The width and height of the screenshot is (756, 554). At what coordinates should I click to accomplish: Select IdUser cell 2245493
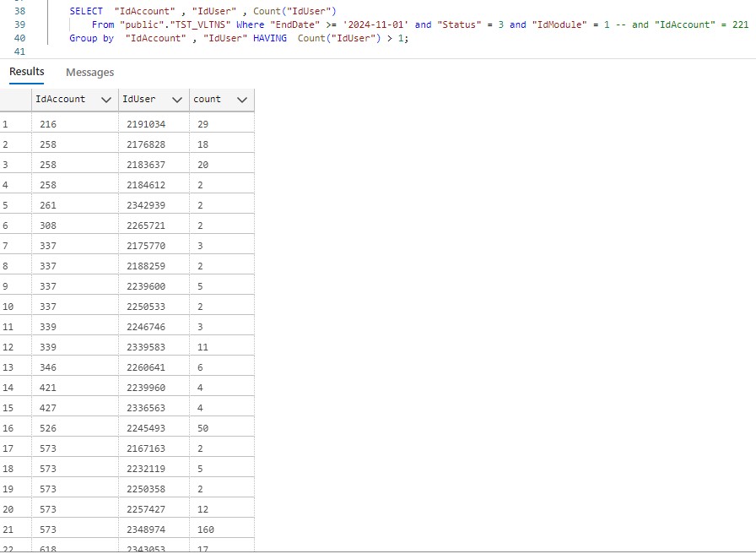(146, 428)
